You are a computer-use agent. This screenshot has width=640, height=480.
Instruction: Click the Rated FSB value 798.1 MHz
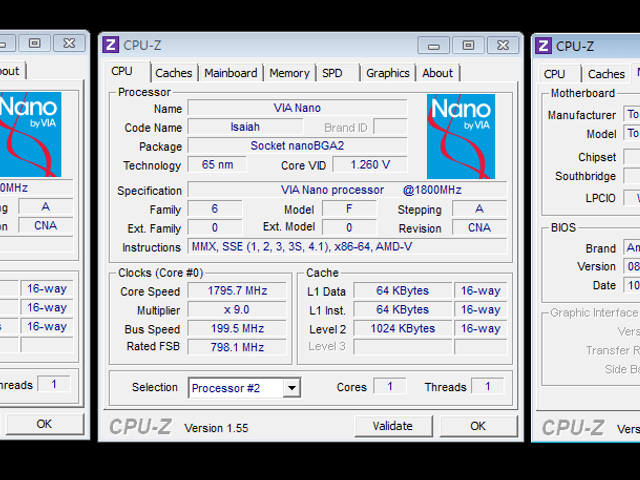(x=237, y=347)
